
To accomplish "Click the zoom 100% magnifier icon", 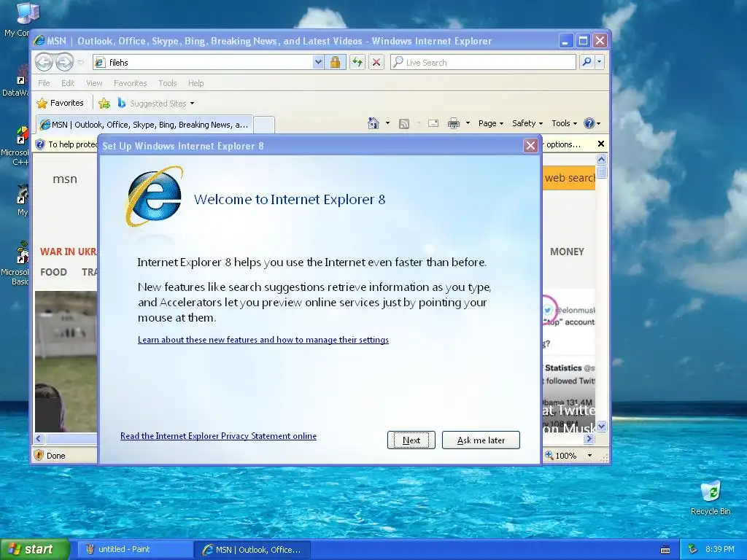I will (549, 455).
